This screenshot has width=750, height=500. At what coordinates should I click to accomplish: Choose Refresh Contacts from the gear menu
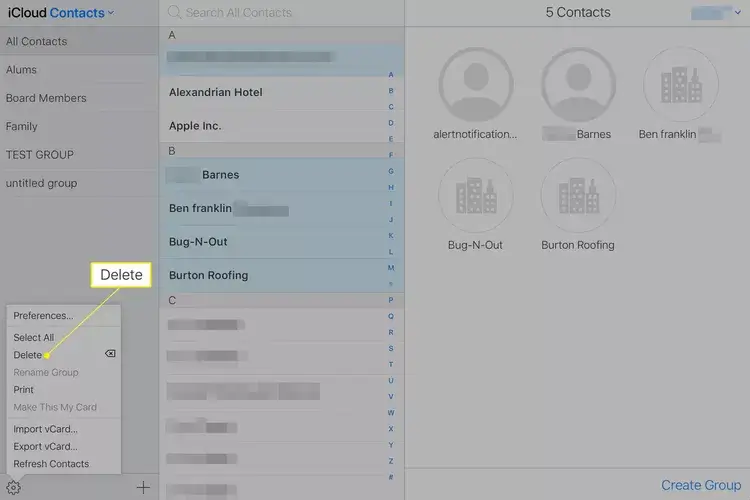(x=51, y=464)
